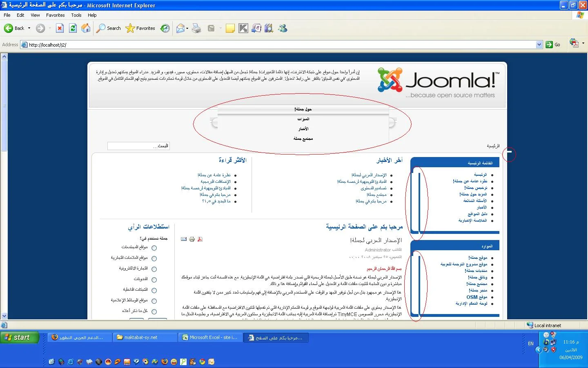Open the article PDF icon

(x=200, y=239)
